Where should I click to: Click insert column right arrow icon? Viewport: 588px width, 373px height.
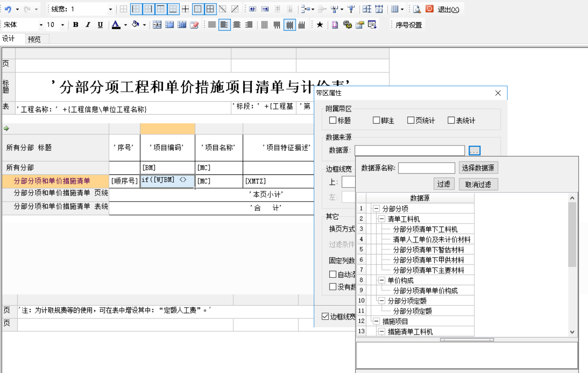265,9
